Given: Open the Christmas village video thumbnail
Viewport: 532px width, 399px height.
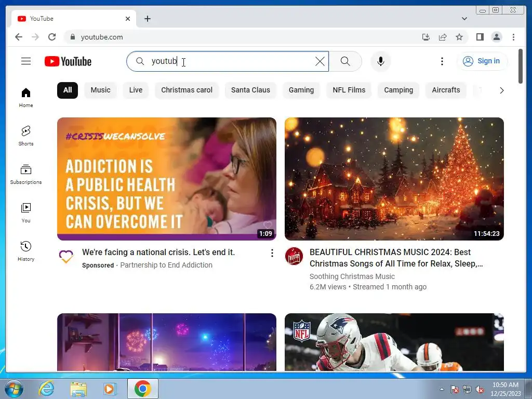Looking at the screenshot, I should [x=394, y=179].
